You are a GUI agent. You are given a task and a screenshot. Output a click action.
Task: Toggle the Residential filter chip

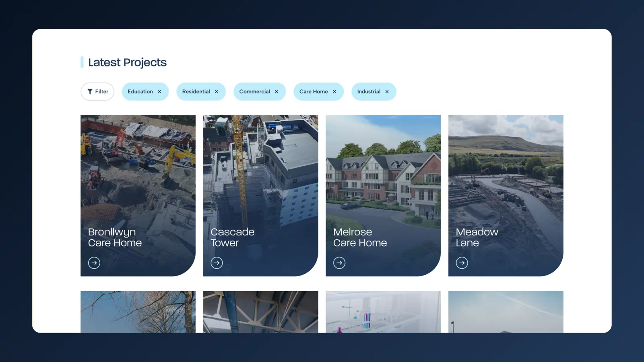tap(196, 92)
